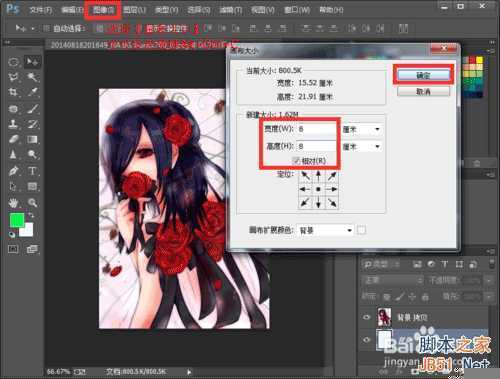The image size is (500, 379).
Task: Open the Window menu
Action: [x=297, y=10]
